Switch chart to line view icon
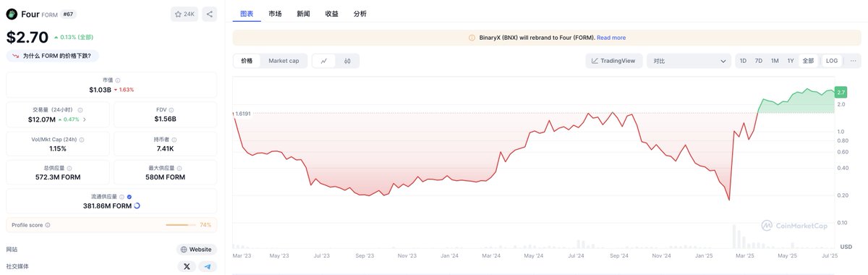 [323, 61]
